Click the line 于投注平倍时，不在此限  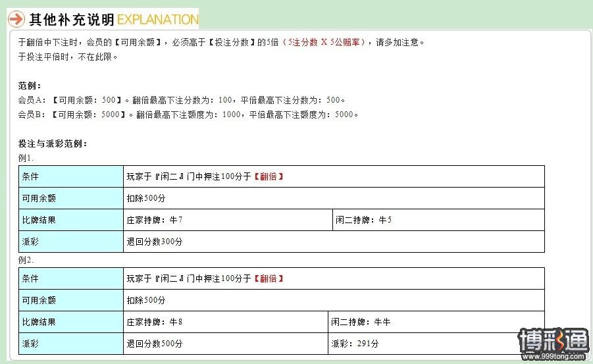[x=68, y=57]
